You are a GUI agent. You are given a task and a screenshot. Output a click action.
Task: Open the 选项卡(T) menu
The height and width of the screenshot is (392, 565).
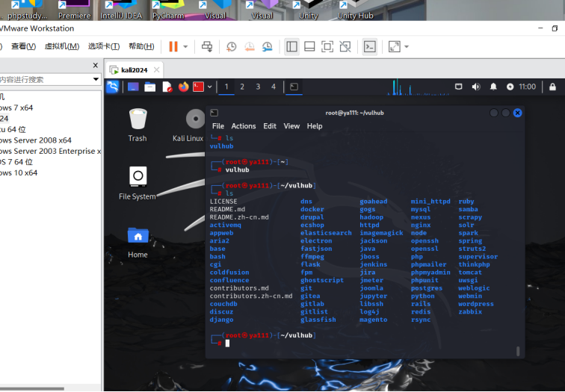coord(104,46)
